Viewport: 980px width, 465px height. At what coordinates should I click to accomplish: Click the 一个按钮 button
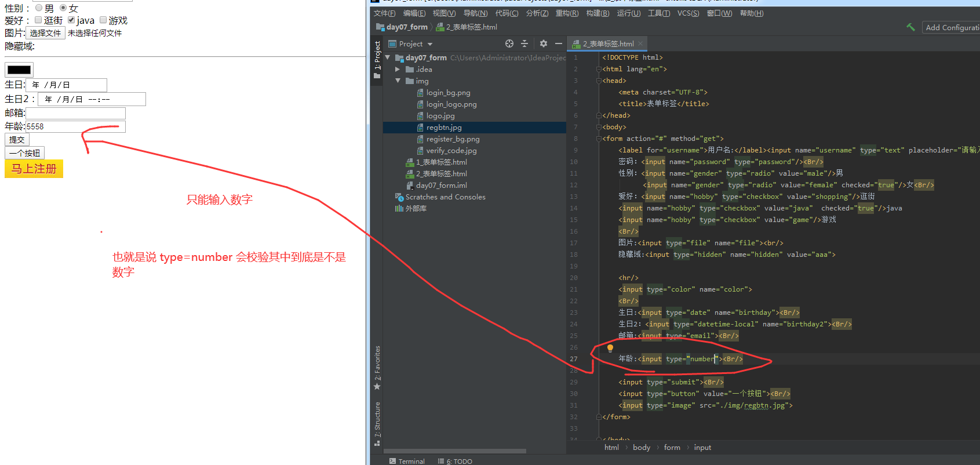point(24,153)
